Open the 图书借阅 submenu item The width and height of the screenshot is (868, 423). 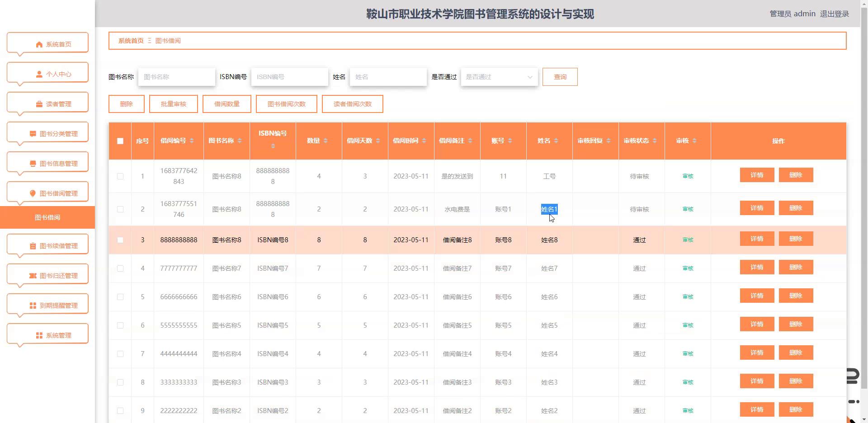(47, 217)
